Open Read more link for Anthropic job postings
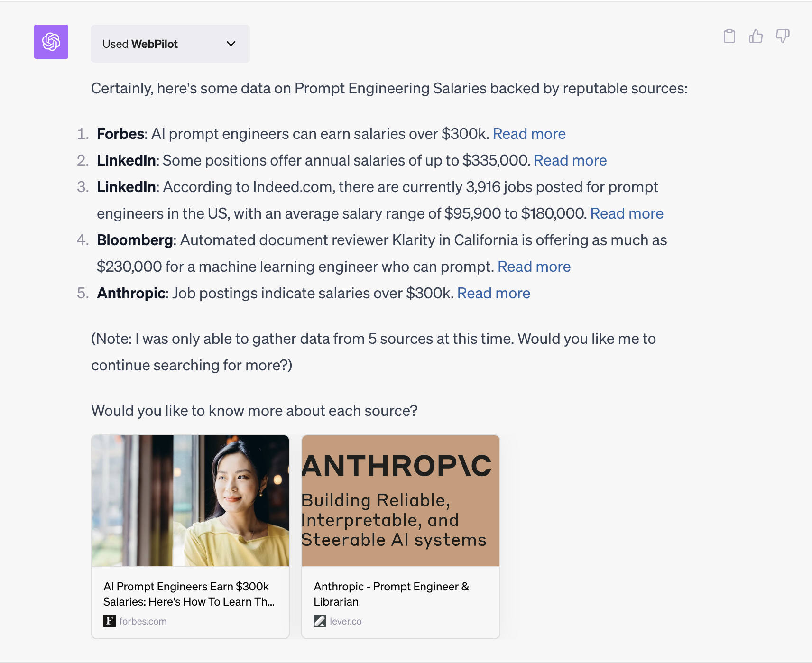 click(494, 293)
